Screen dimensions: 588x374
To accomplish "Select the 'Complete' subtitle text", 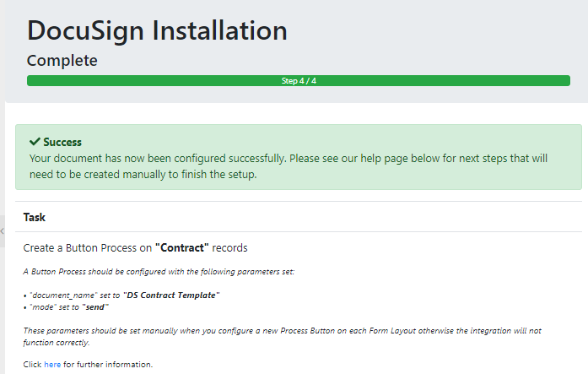I will click(62, 61).
